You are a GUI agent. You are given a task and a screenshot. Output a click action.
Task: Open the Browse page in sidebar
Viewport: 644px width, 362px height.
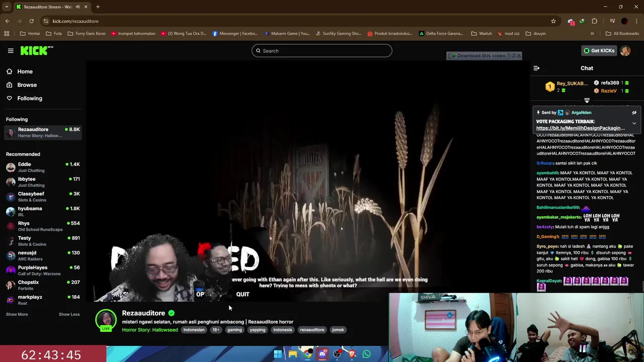pyautogui.click(x=27, y=85)
